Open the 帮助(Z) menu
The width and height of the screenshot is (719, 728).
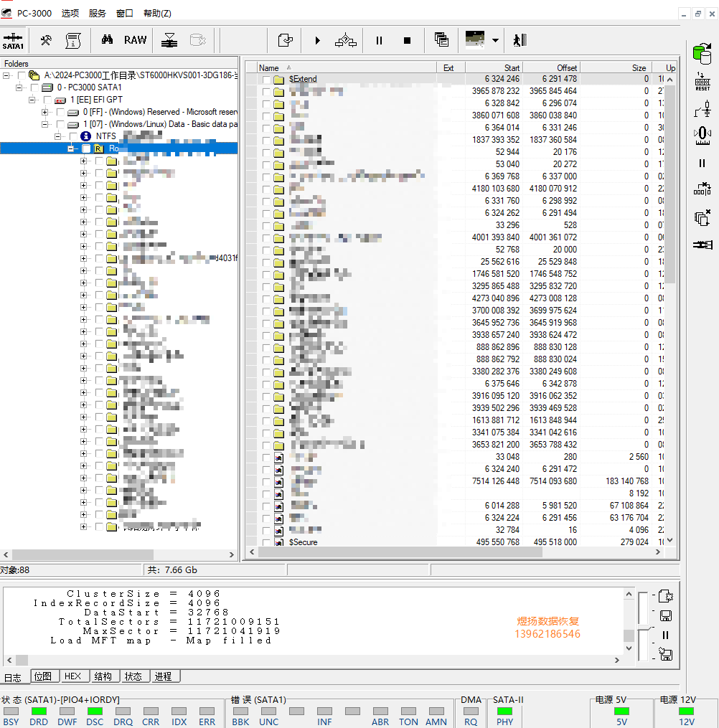point(157,13)
